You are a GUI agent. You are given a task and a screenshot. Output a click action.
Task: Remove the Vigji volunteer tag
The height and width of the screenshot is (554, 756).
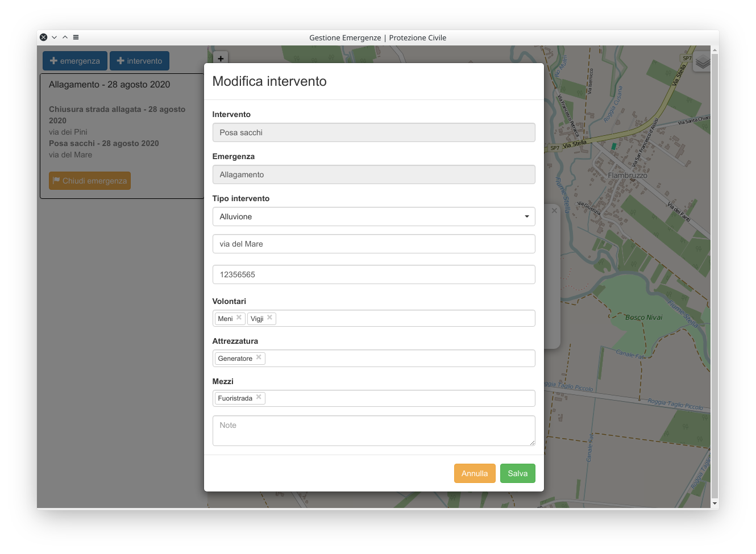[x=269, y=318]
